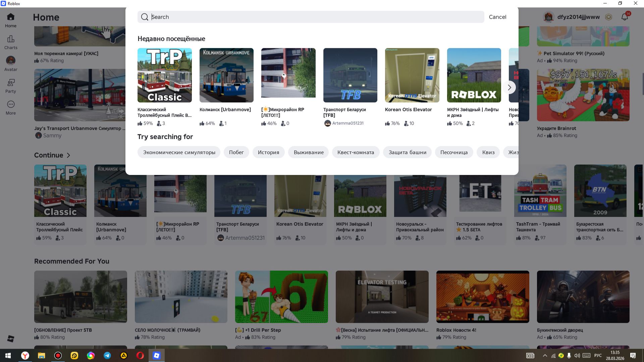Select the Защита башни search suggestion
The image size is (644, 362).
(x=408, y=152)
